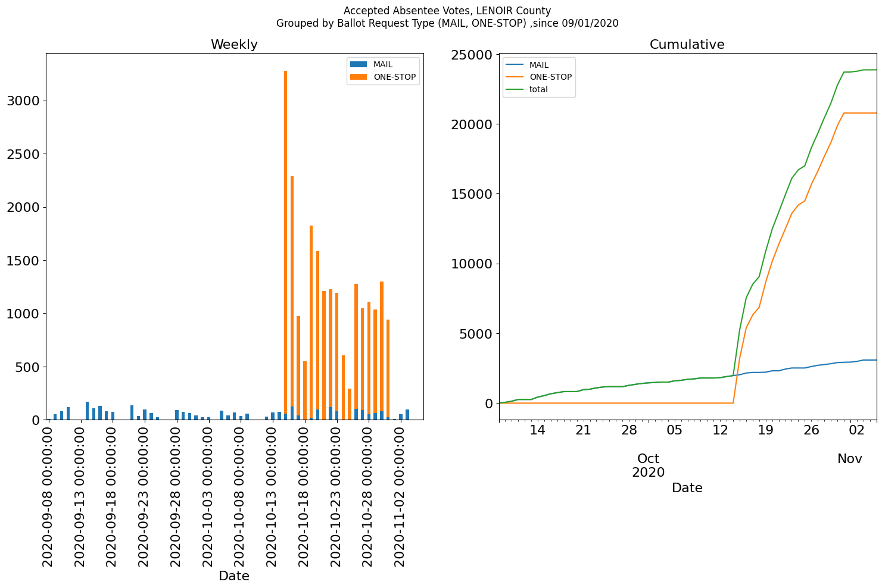Click the y-axis label 15000 in Cumulative chart
The height and width of the screenshot is (588, 882).
click(x=472, y=194)
